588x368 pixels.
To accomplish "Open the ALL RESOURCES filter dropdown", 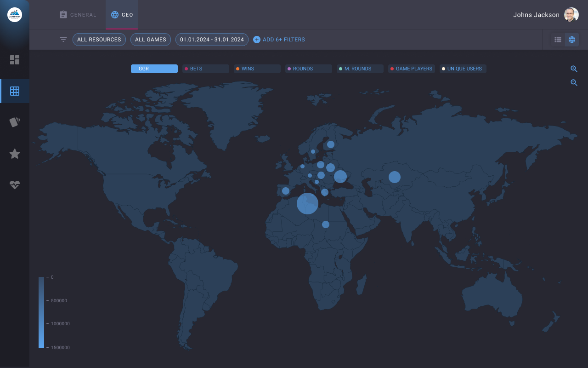I will point(99,40).
